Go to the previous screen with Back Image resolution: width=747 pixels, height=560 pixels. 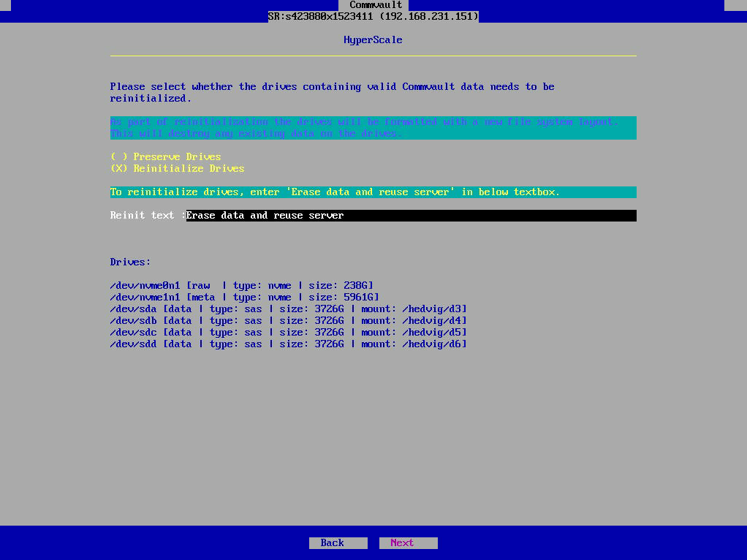point(338,543)
